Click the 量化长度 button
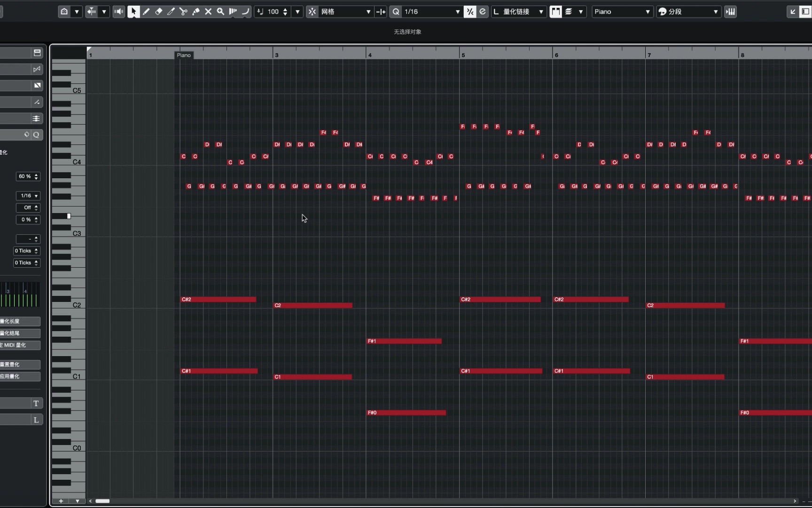812x508 pixels. (20, 321)
